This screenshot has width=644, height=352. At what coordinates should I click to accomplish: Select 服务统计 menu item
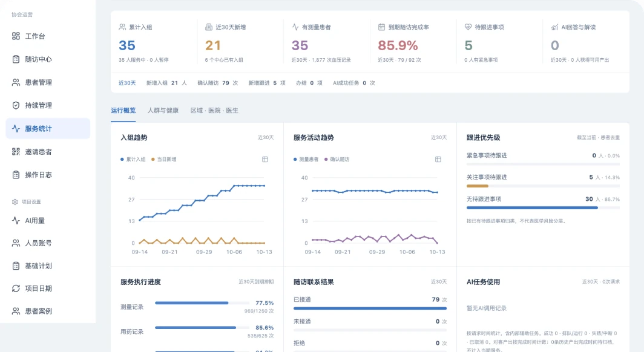48,128
